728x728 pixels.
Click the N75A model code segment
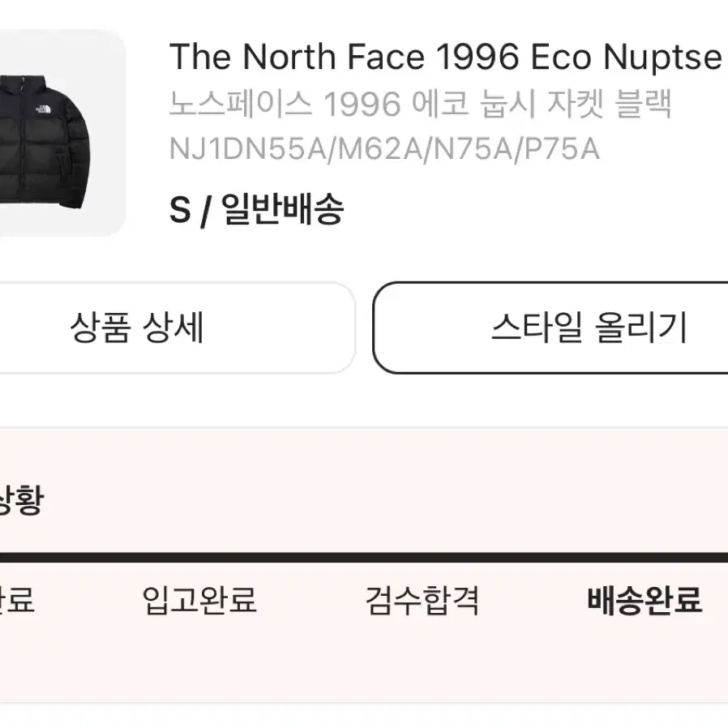pos(473,149)
